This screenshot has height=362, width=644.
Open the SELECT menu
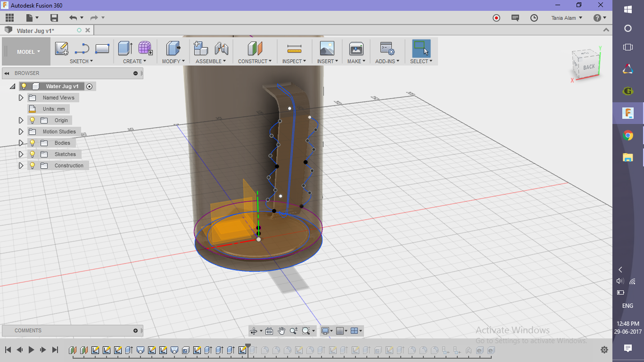pyautogui.click(x=421, y=61)
